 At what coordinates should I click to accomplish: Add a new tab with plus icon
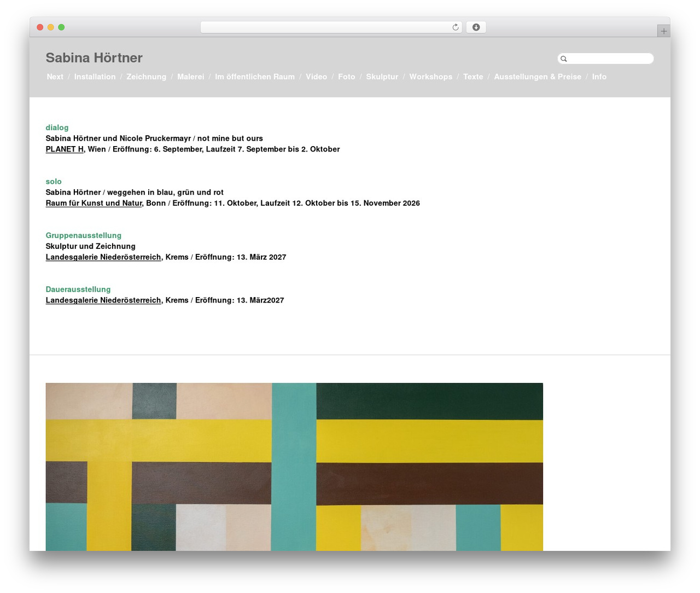click(663, 31)
